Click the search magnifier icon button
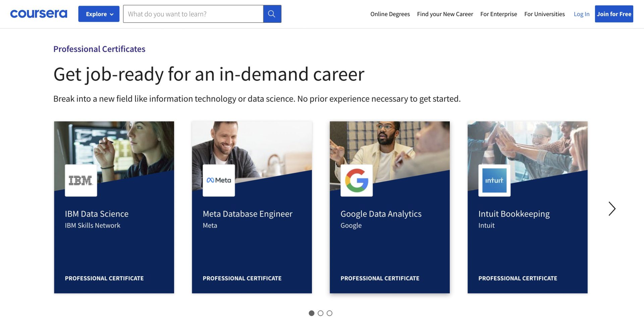 [x=272, y=14]
